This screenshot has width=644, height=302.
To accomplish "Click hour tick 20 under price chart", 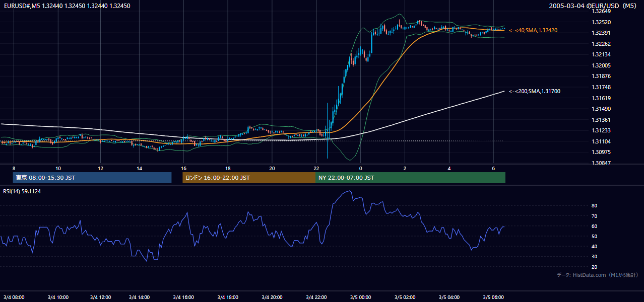I will click(272, 168).
